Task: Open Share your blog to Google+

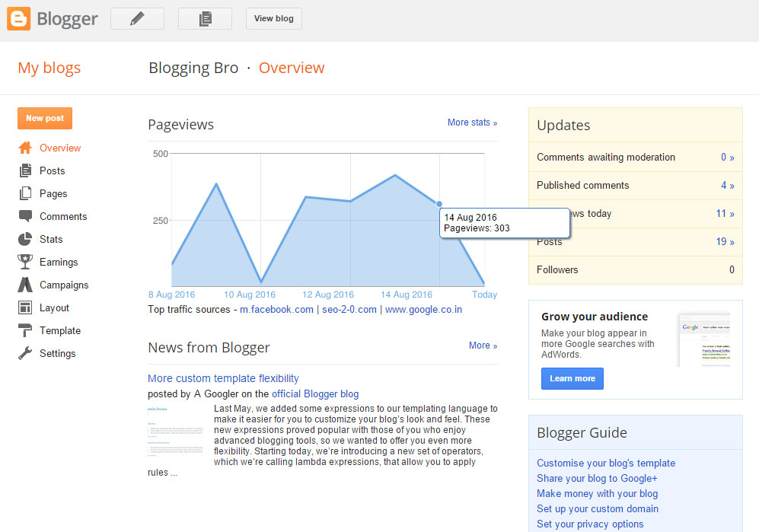Action: [x=597, y=478]
